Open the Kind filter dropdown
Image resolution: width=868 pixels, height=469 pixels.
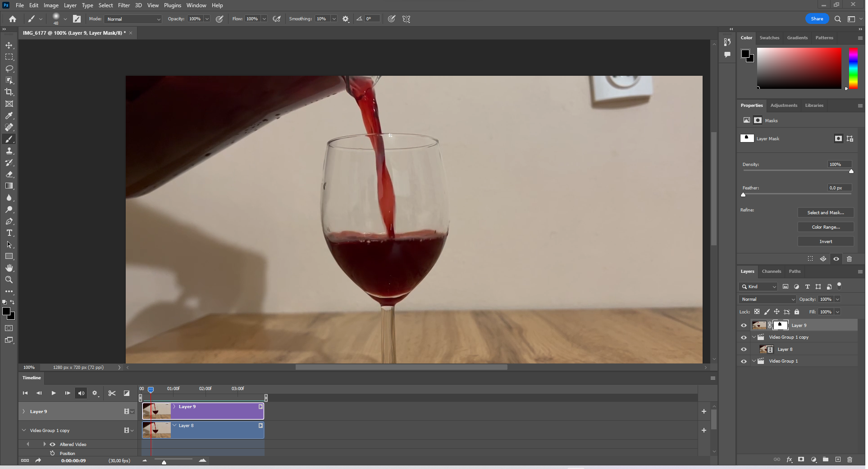tap(758, 287)
